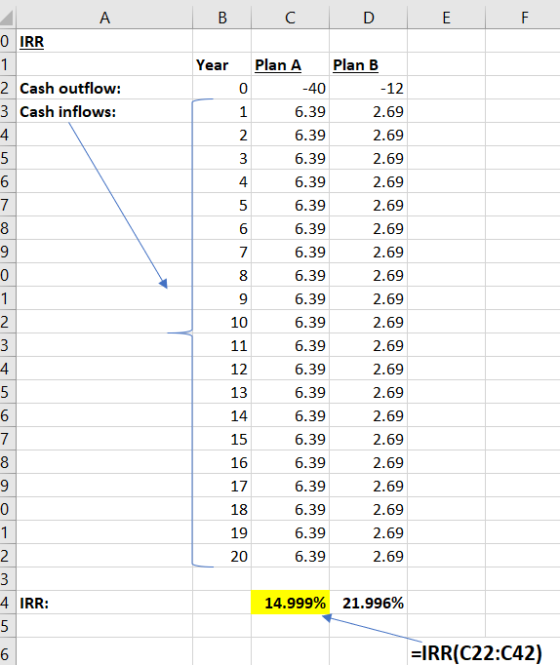This screenshot has width=560, height=665.
Task: Click the Year 1 cell
Action: [222, 112]
